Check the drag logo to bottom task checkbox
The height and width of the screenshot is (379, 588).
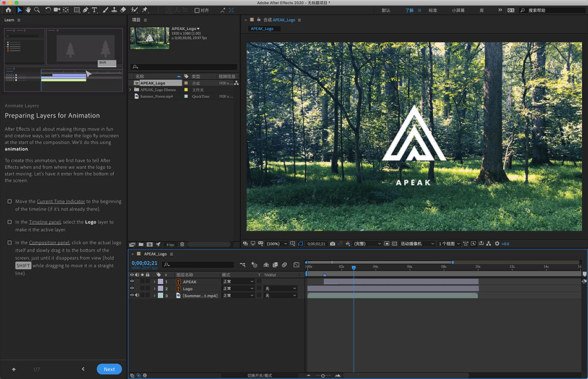click(x=10, y=243)
